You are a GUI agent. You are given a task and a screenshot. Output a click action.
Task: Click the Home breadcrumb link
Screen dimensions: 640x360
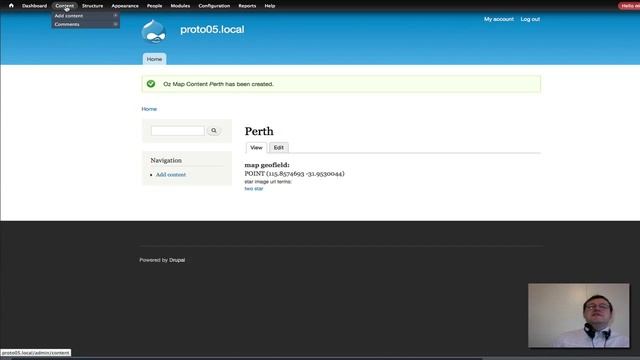[x=149, y=109]
